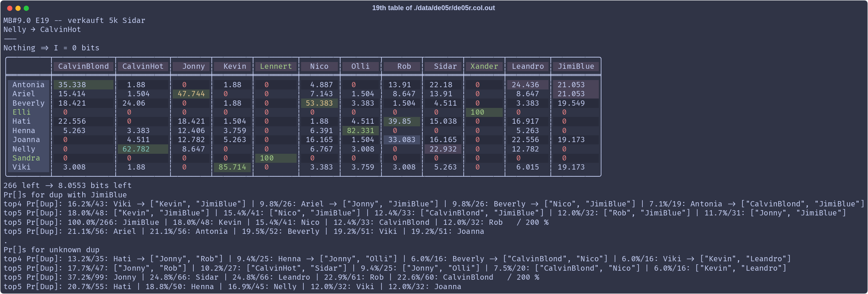Viewport: 868px width, 294px height.
Task: Select the 85.714 cell in Kevin column
Action: click(x=232, y=167)
